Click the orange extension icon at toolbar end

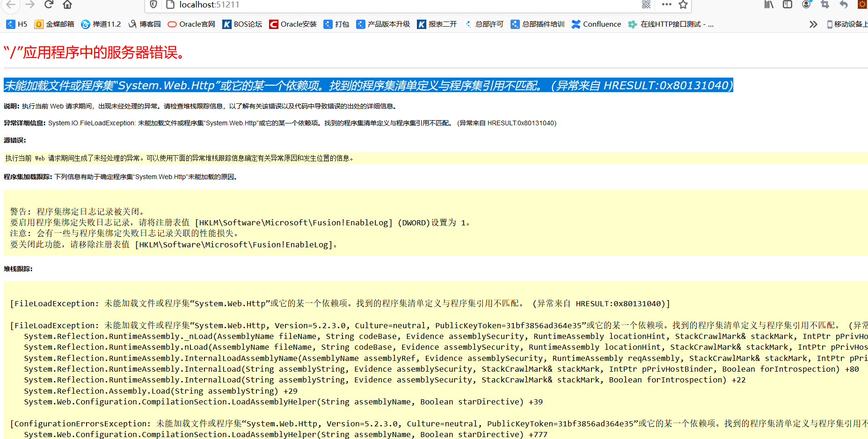coord(862,5)
